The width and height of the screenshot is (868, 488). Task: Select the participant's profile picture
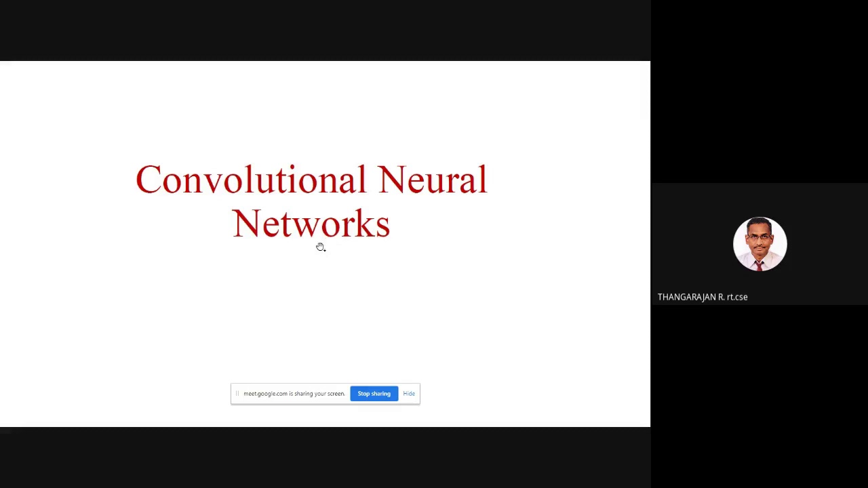click(x=759, y=244)
